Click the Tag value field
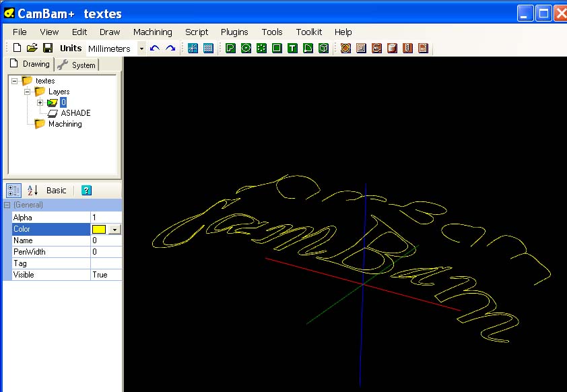Screen dimensions: 567x392 (106, 263)
